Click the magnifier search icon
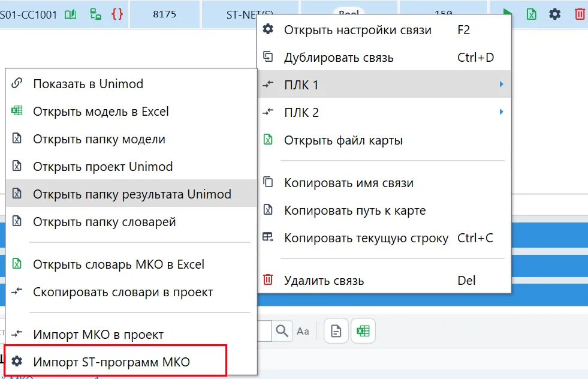 [x=282, y=331]
